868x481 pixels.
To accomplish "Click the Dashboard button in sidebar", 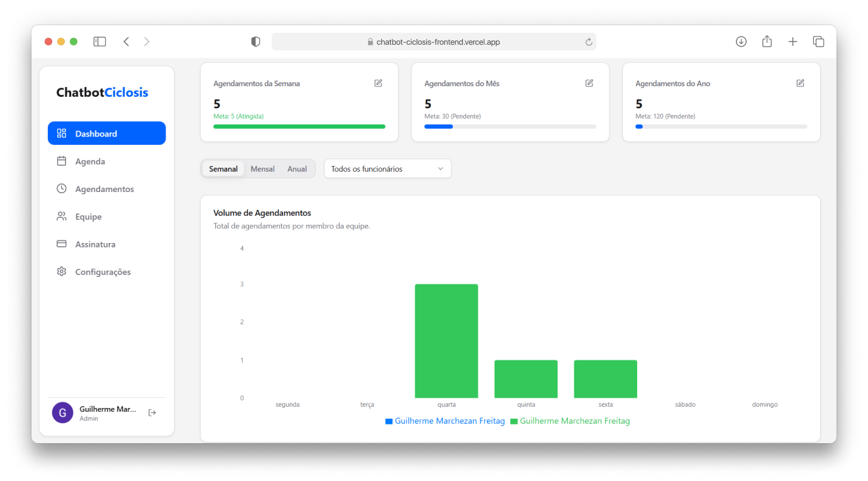I will point(107,133).
